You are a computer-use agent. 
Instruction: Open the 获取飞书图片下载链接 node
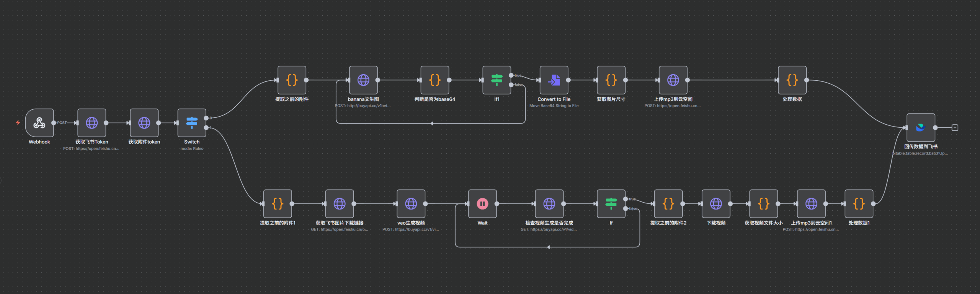(x=339, y=204)
